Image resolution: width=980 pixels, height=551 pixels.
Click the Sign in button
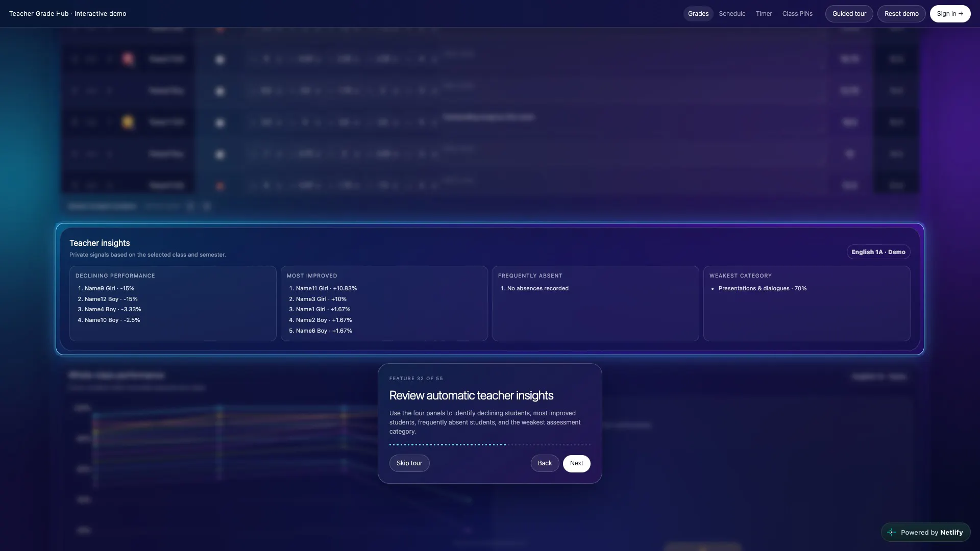pyautogui.click(x=950, y=14)
